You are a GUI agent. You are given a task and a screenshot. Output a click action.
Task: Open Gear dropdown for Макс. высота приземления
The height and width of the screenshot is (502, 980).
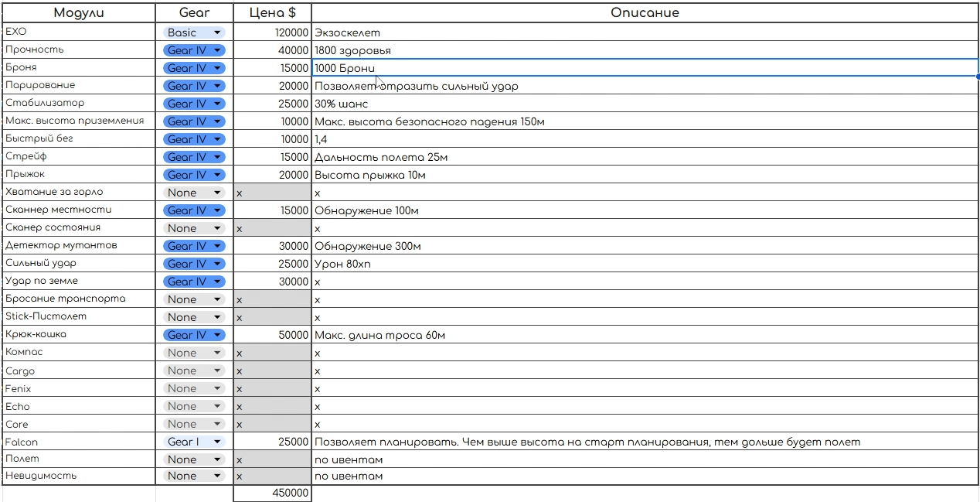pyautogui.click(x=194, y=121)
